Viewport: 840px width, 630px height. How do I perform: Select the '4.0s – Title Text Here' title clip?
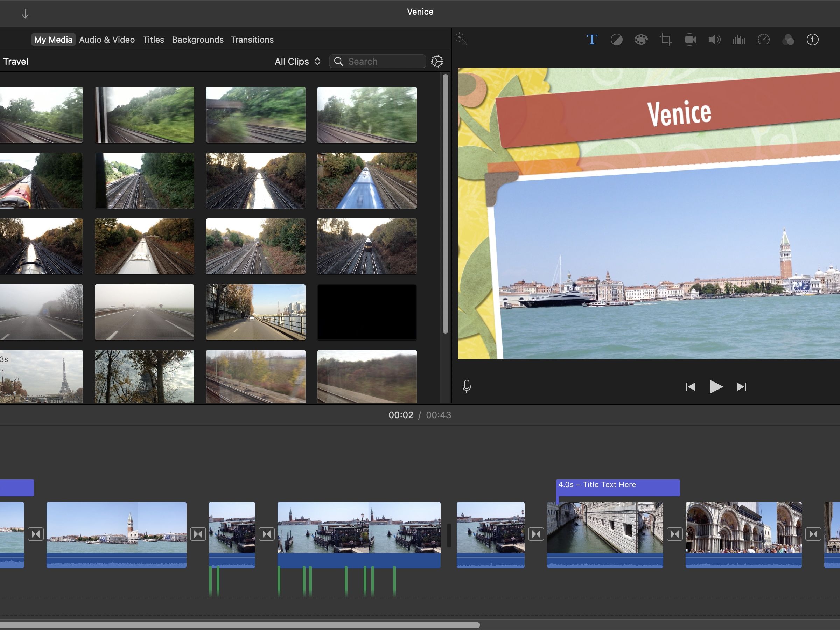point(617,487)
